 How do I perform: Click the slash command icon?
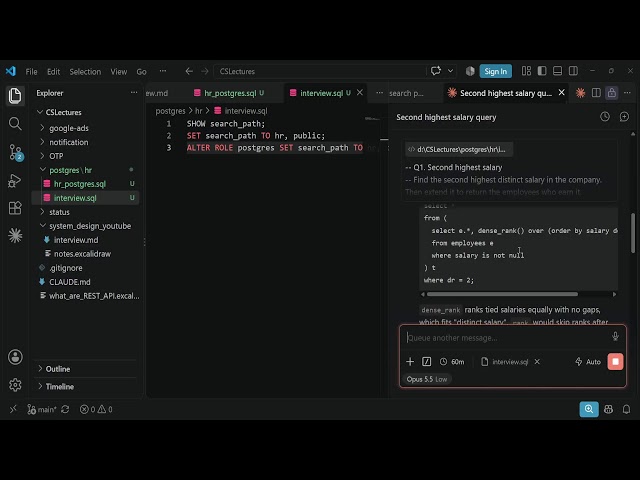tap(427, 362)
